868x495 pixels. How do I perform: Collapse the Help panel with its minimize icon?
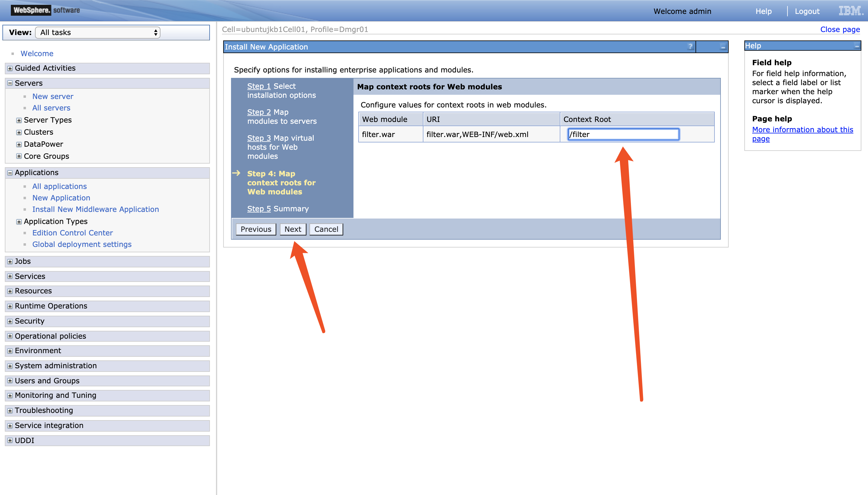[x=857, y=46]
